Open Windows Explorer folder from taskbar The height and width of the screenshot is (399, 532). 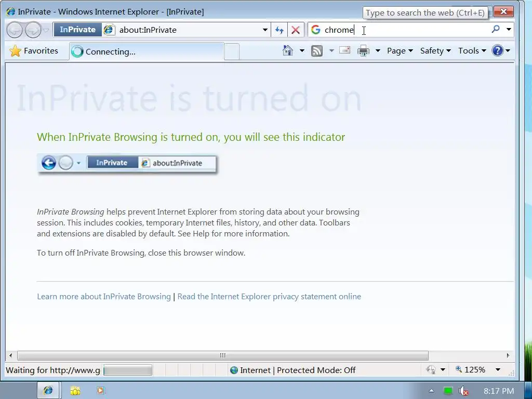(x=75, y=391)
